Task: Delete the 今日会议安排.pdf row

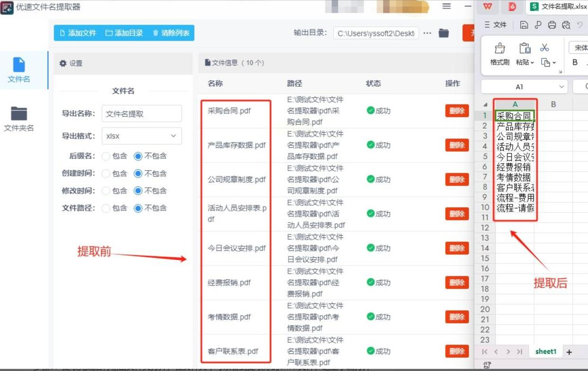Action: coord(457,248)
